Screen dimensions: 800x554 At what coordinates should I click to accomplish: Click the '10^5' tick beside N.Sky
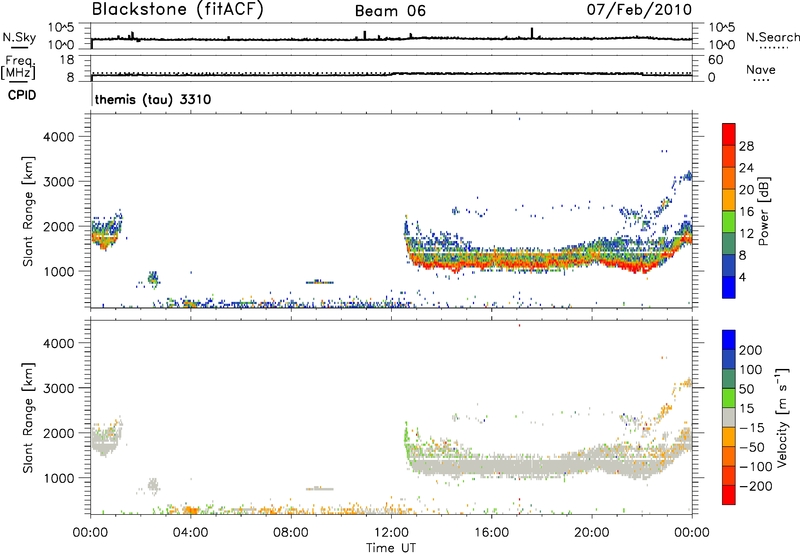[x=61, y=28]
